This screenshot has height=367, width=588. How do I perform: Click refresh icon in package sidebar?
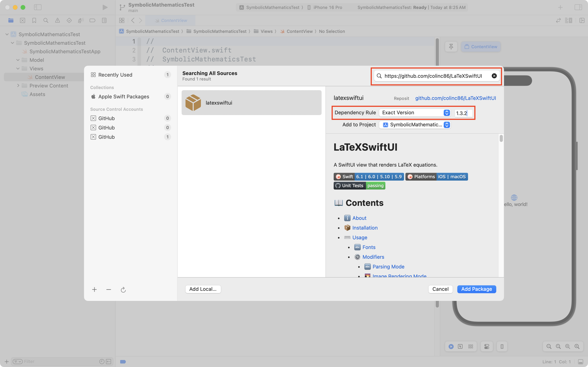(123, 290)
